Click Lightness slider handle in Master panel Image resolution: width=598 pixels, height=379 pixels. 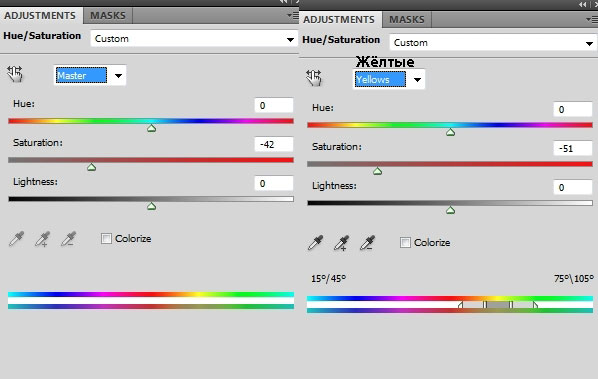(151, 206)
